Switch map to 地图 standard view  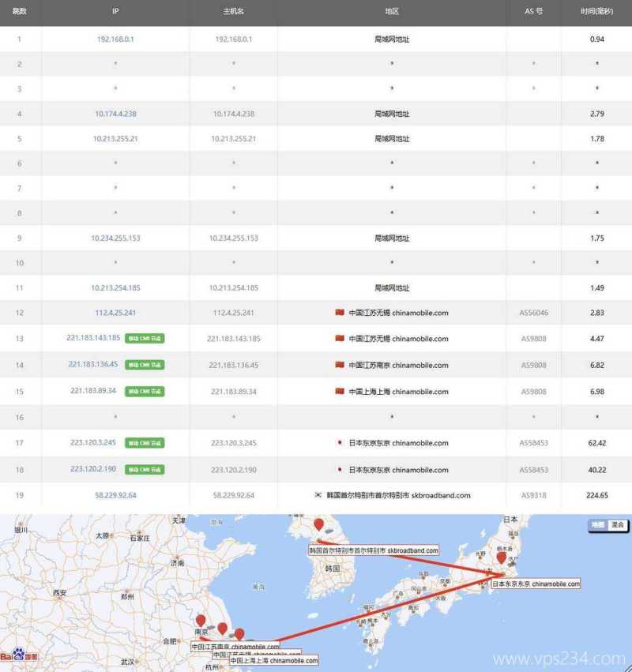coord(598,524)
